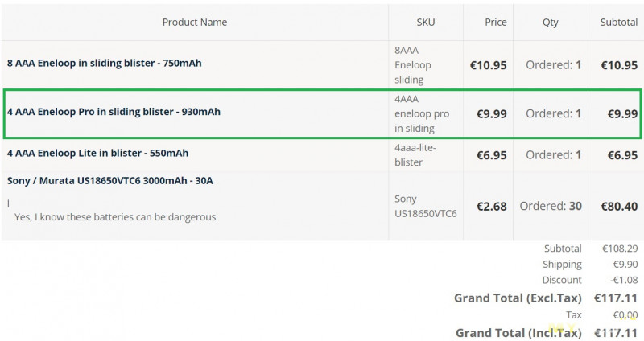Click the SKU column header
This screenshot has width=644, height=341.
[426, 23]
